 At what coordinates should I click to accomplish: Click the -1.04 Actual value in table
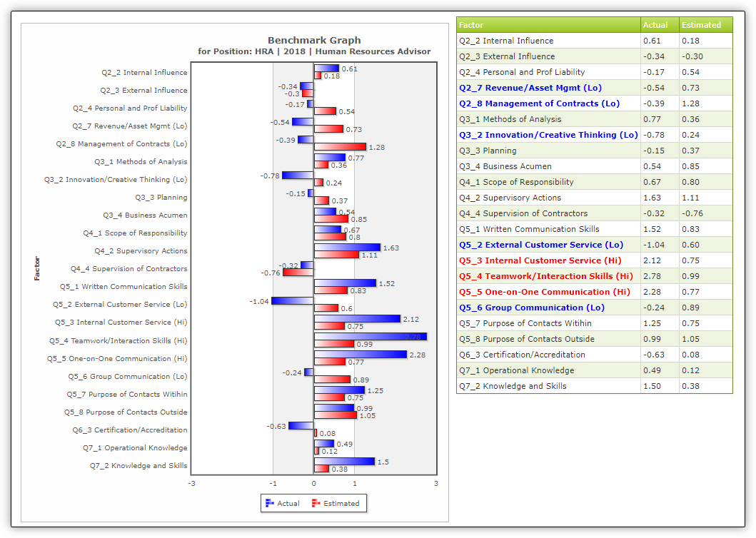click(654, 245)
